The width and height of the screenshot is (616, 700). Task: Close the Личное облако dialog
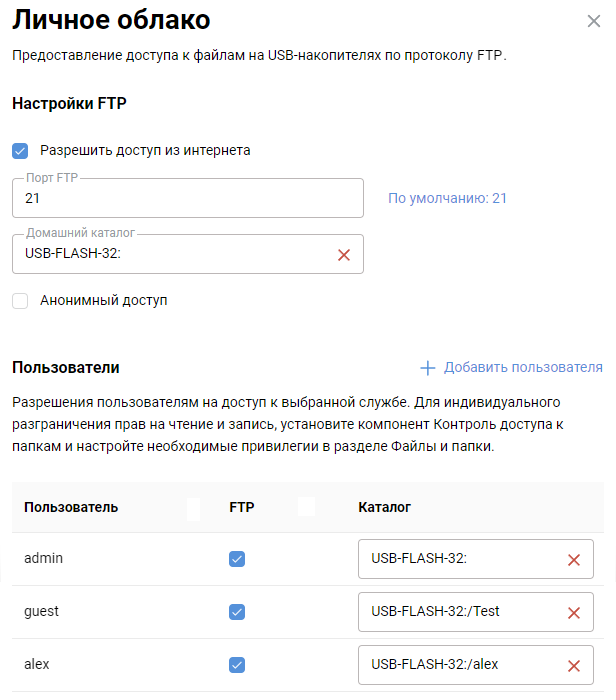coord(594,20)
